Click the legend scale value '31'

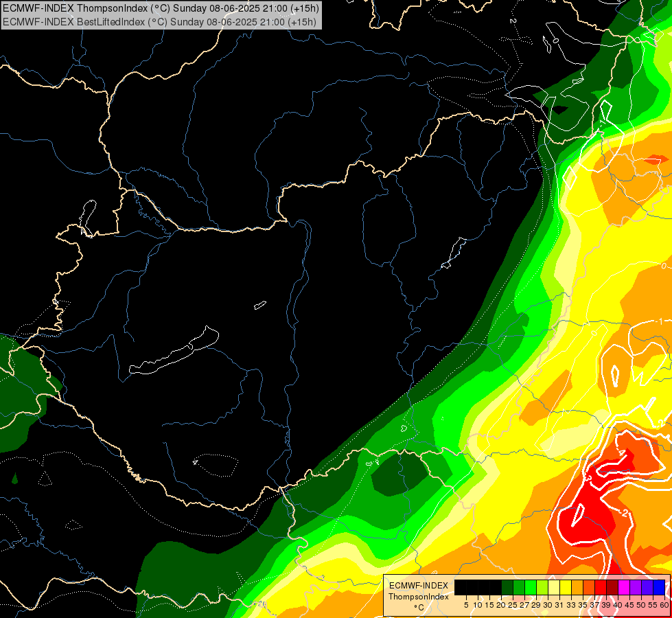coord(560,605)
